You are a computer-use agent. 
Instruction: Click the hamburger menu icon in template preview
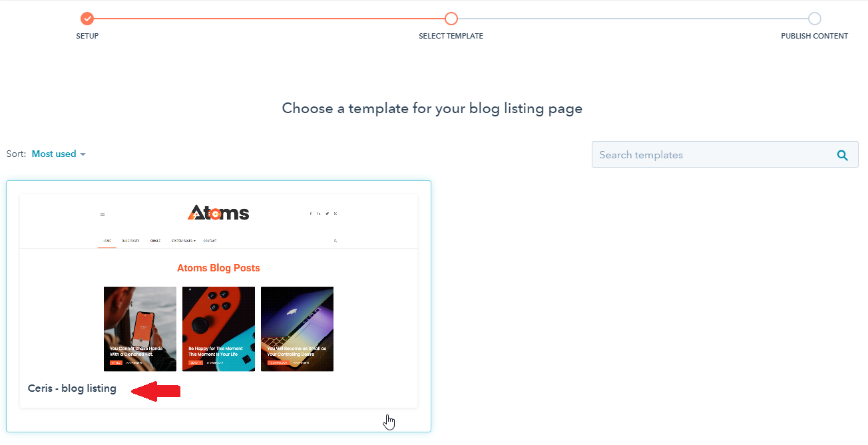pyautogui.click(x=103, y=214)
